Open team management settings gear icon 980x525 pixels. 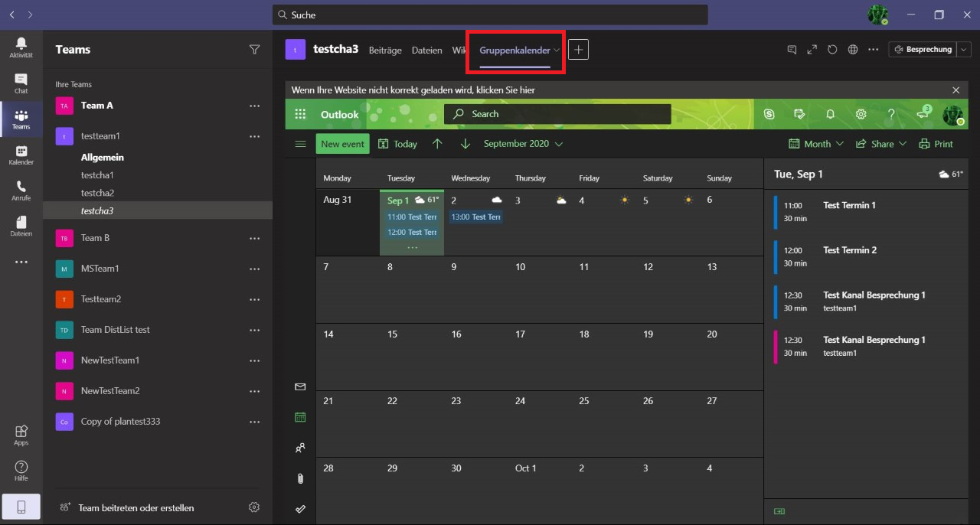[254, 507]
